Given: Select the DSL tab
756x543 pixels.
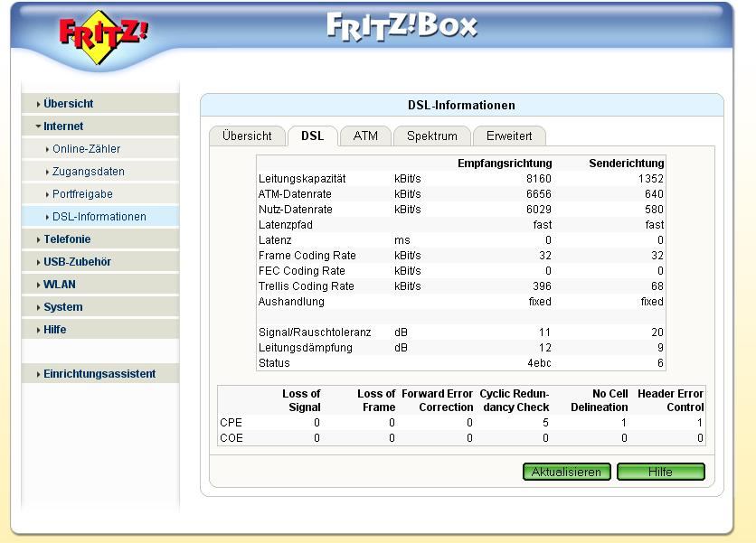Looking at the screenshot, I should pos(312,136).
